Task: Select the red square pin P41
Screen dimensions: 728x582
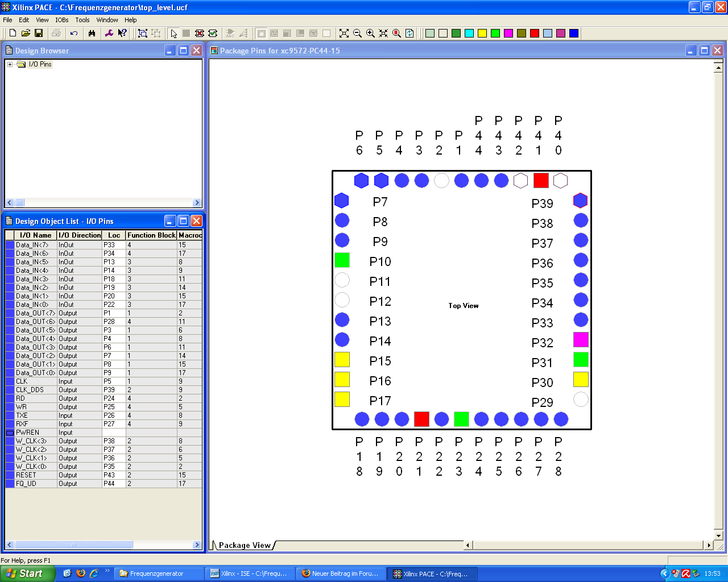Action: pyautogui.click(x=541, y=181)
